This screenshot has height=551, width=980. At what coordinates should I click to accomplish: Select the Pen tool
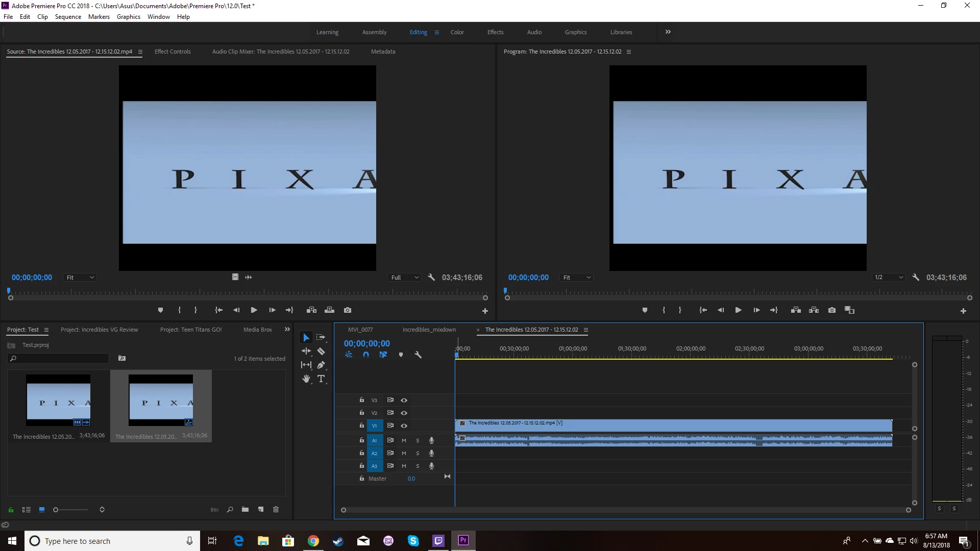(321, 365)
